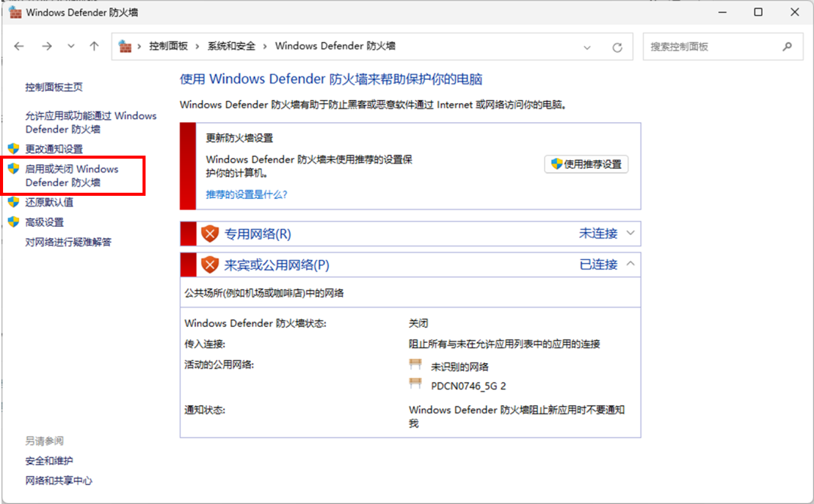
Task: Click the 活动的公用网络: label
Action: 219,365
